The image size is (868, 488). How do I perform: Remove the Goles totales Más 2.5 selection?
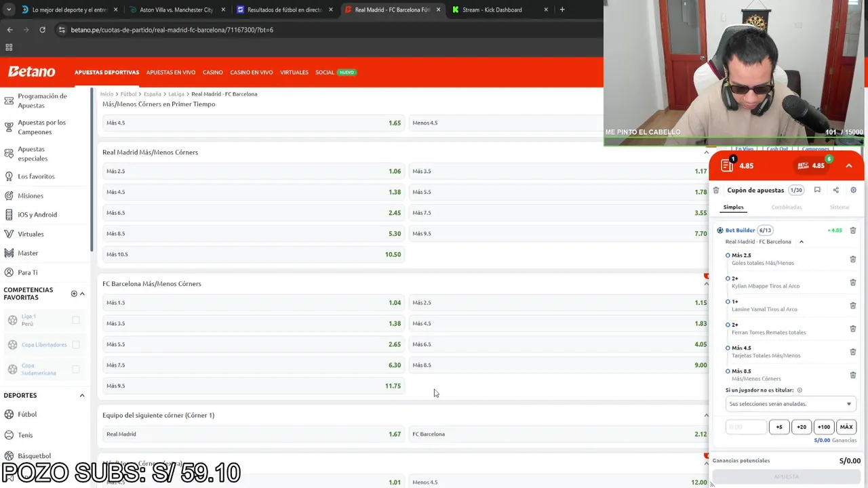[853, 259]
